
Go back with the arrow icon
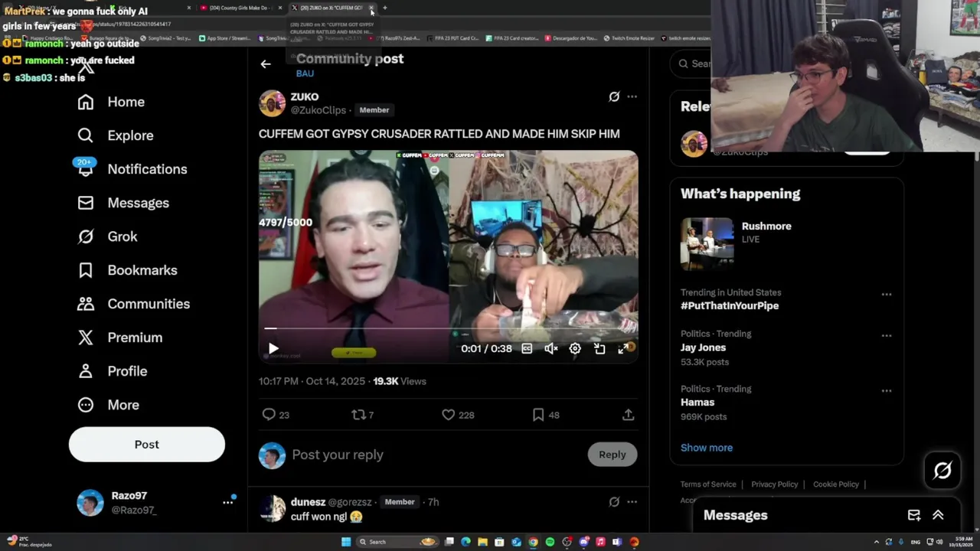point(266,64)
